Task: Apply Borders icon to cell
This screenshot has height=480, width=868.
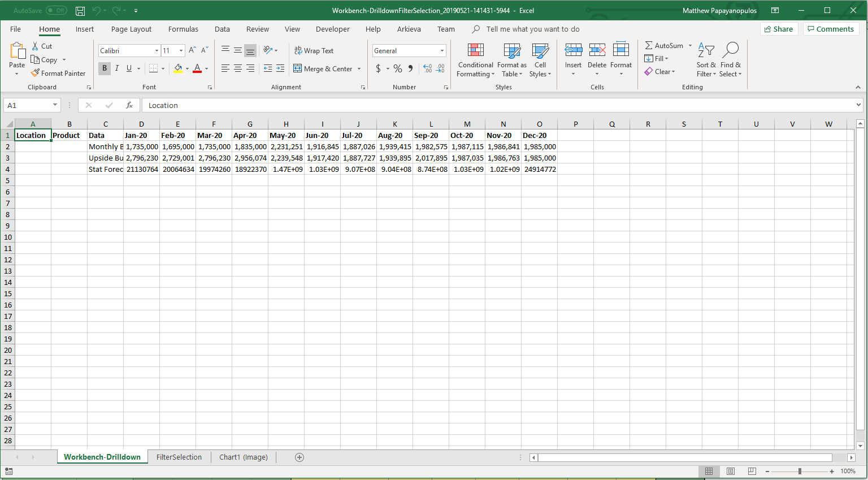Action: point(153,68)
